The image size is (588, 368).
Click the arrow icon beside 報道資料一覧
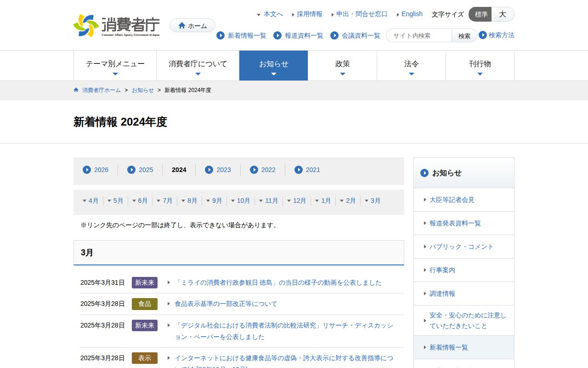click(277, 35)
